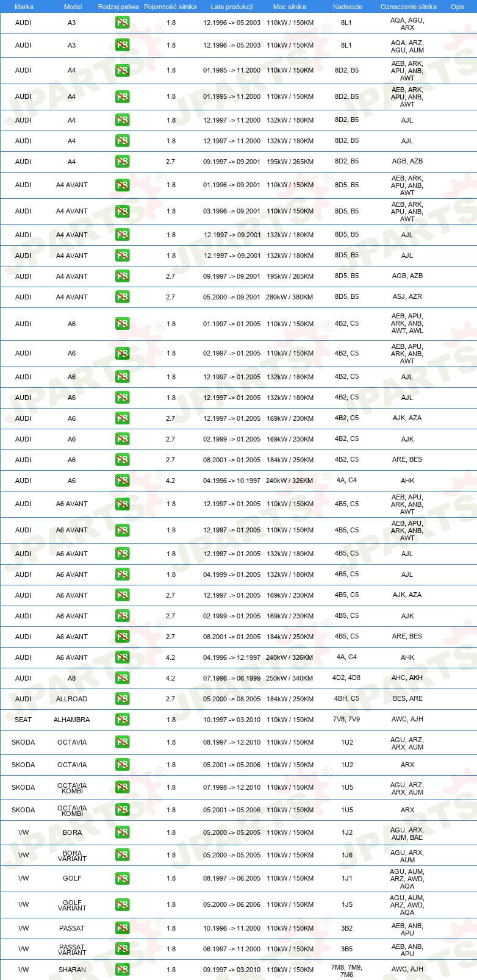477x980 pixels.
Task: Click the PB fuel icon in the Audi A3 row with engines AQA, AGU, ARX
Action: (x=123, y=23)
